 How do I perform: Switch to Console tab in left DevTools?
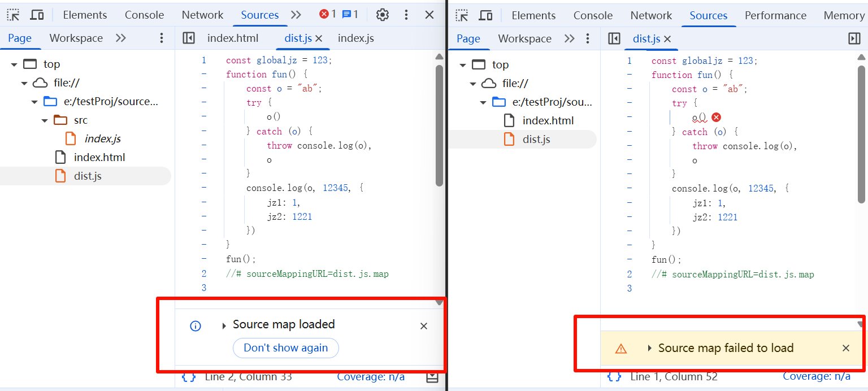click(x=144, y=15)
